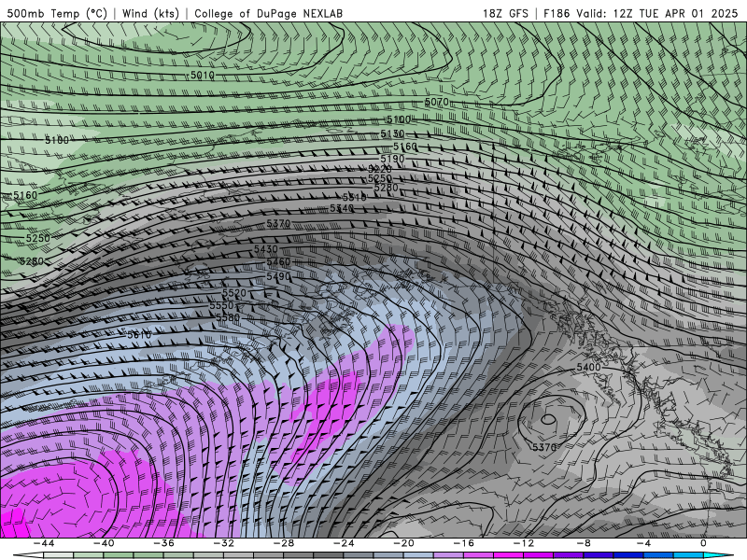747x560 pixels.
Task: Pick the 5220 contour label
Action: click(x=380, y=169)
